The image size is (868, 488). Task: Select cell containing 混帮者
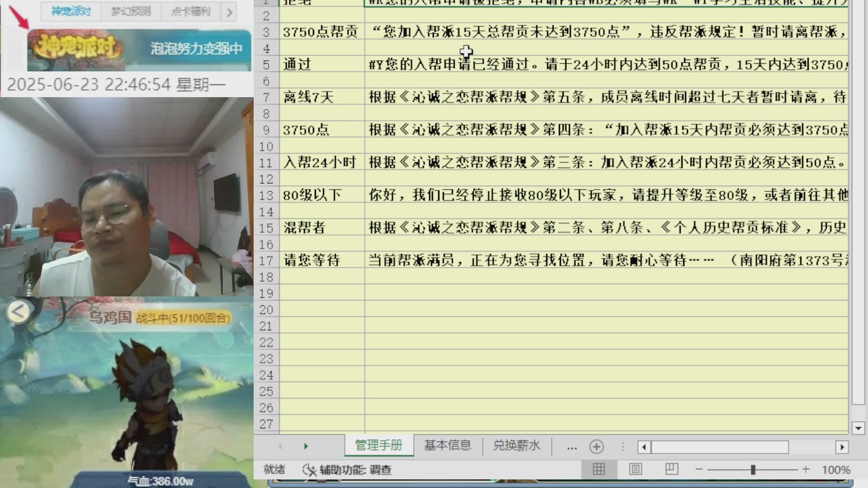322,227
